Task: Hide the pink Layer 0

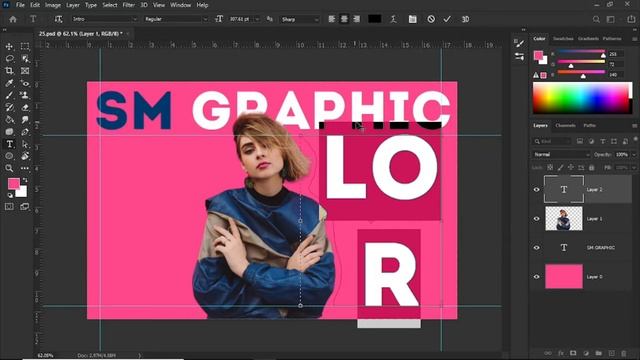Action: point(537,277)
